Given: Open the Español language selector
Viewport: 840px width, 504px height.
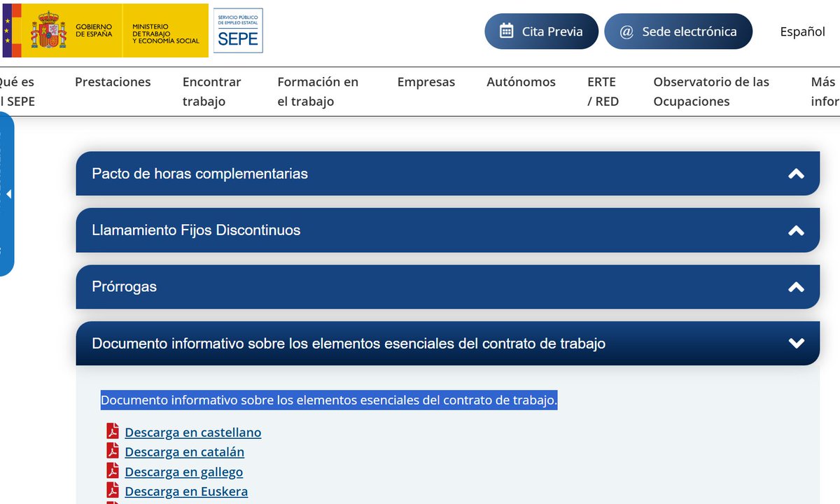Looking at the screenshot, I should (x=803, y=31).
